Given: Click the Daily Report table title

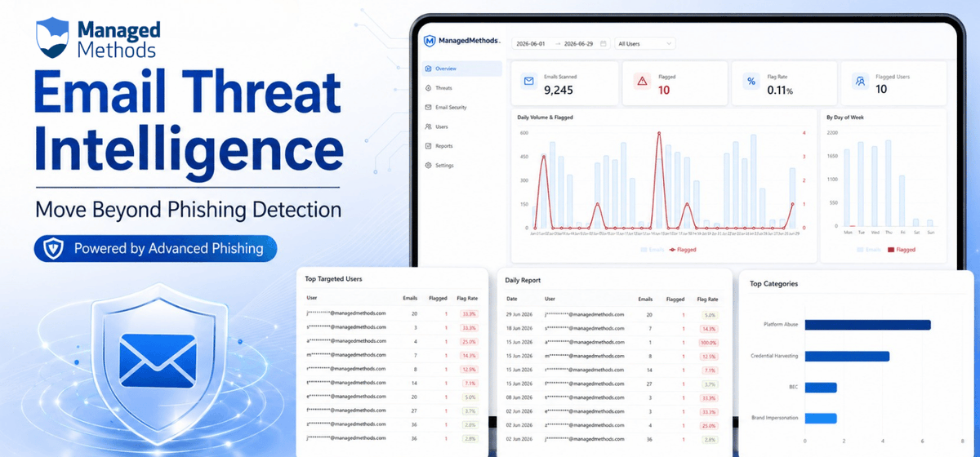Looking at the screenshot, I should 523,280.
